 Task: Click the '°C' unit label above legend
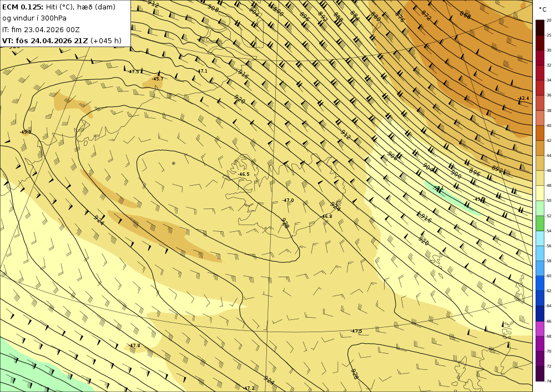[x=543, y=10]
